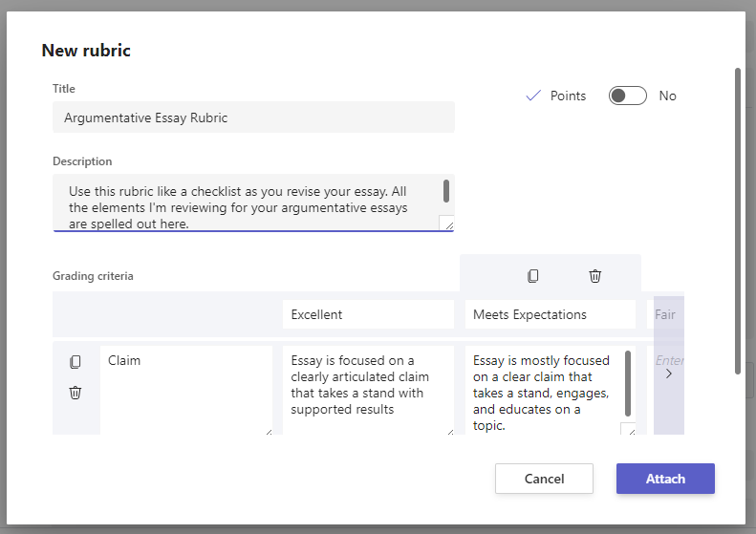Viewport: 756px width, 534px height.
Task: Copy the Meets Expectations column
Action: [533, 276]
